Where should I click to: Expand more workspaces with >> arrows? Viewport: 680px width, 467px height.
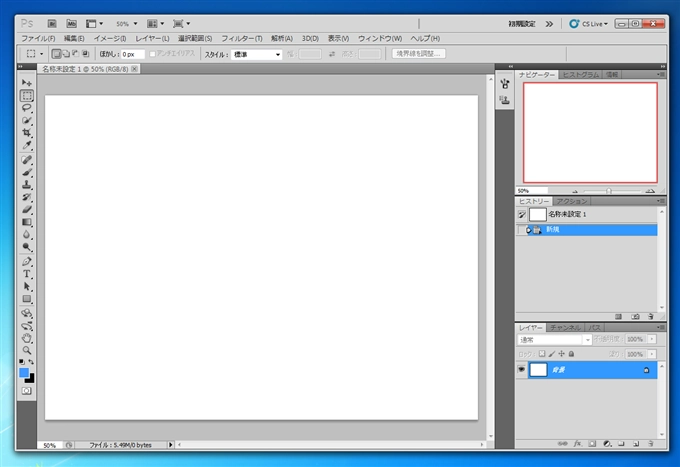click(x=549, y=24)
